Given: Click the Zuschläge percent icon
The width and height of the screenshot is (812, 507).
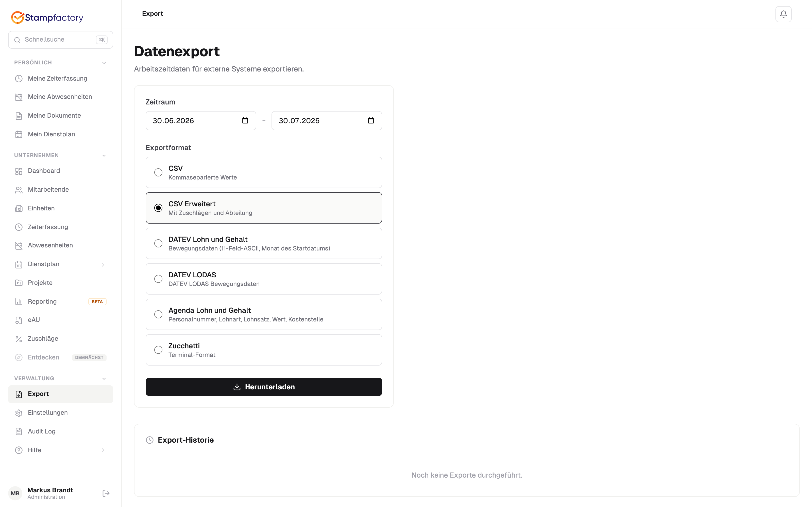Looking at the screenshot, I should click(19, 339).
